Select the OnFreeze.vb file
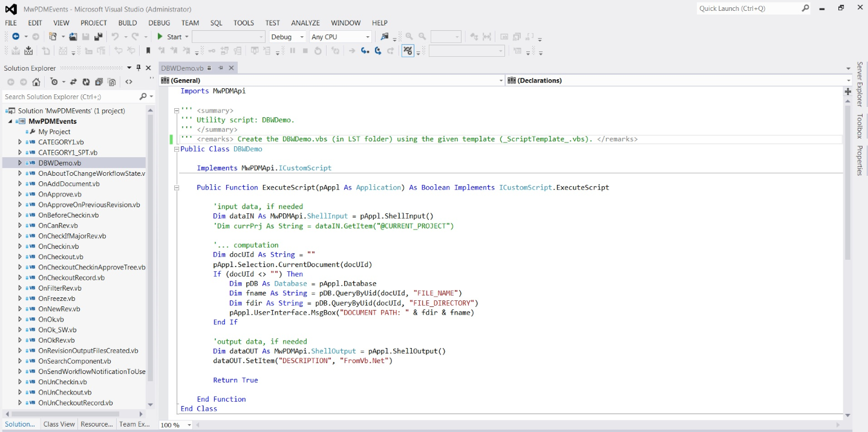868x432 pixels. pos(57,298)
